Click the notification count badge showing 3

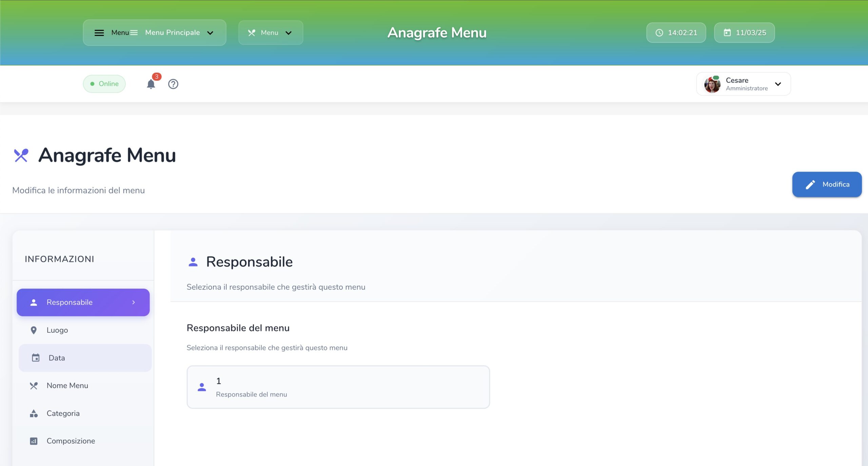point(156,77)
